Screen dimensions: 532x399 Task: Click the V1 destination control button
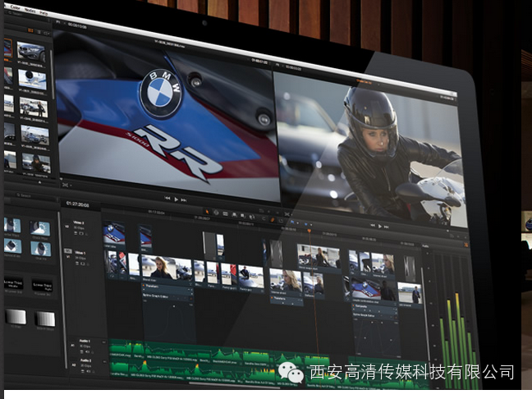68,251
